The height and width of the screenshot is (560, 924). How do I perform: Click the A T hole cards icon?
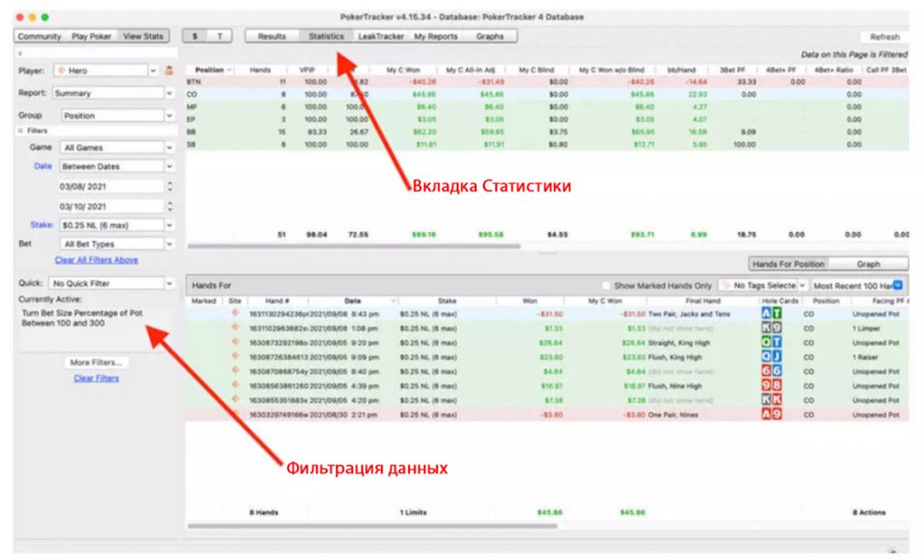click(x=772, y=313)
